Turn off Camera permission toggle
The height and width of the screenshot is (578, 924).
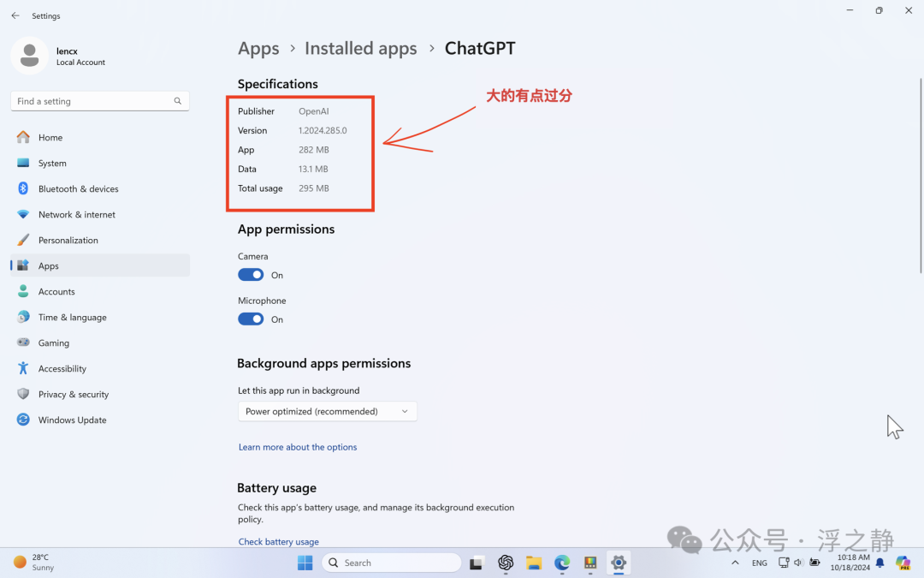coord(251,275)
